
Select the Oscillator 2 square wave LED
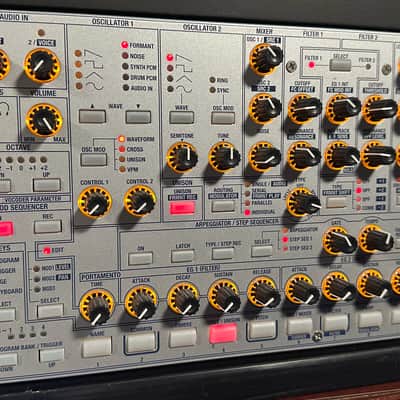tap(170, 68)
